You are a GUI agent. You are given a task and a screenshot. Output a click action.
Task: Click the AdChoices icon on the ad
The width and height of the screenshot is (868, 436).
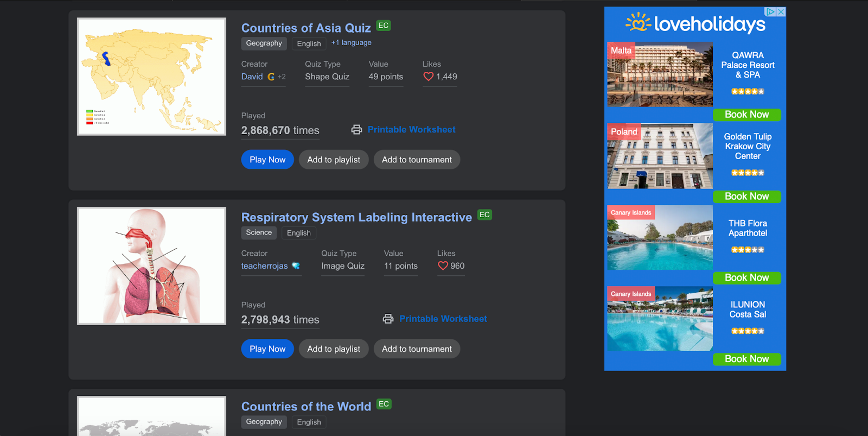click(x=770, y=11)
